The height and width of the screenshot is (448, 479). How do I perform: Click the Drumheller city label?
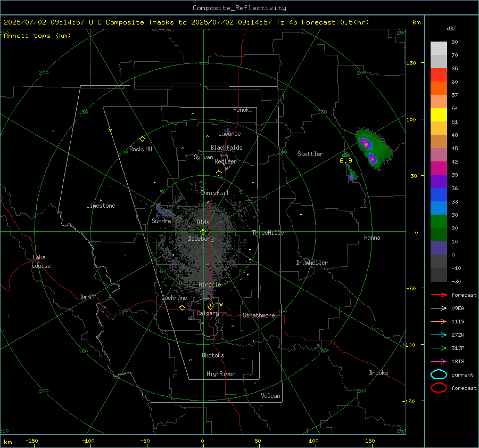tap(312, 263)
